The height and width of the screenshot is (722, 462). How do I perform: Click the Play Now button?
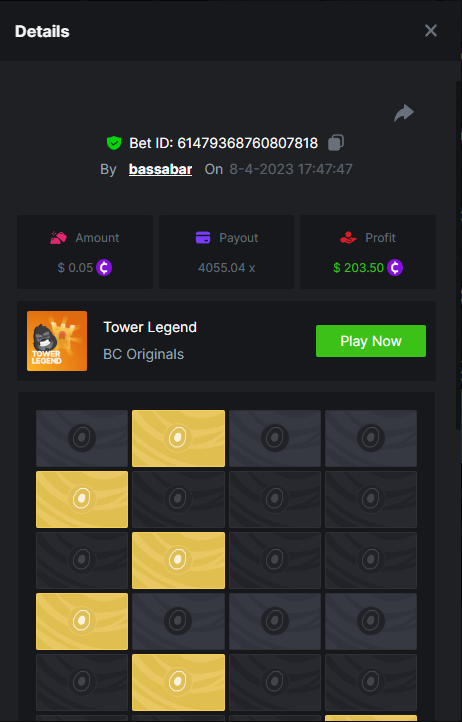[371, 341]
